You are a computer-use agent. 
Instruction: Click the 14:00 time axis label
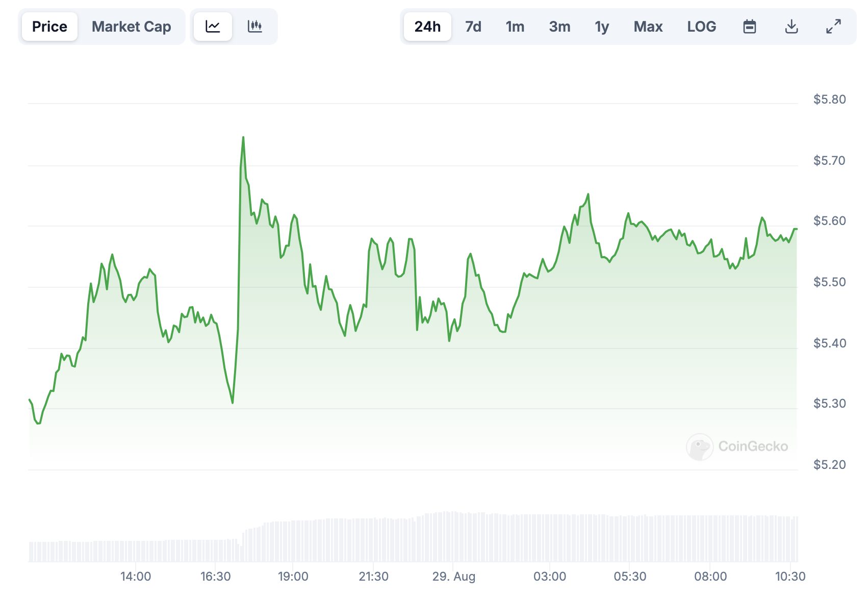click(136, 577)
